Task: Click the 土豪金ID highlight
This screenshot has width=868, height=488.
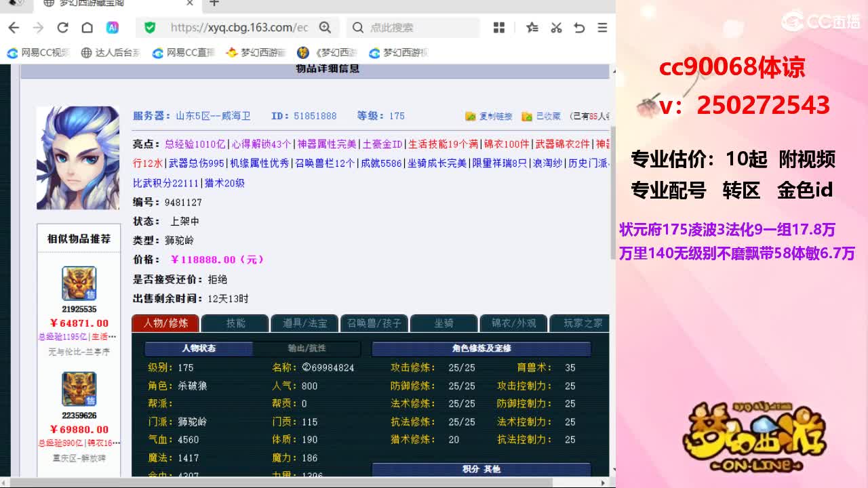Action: [382, 144]
